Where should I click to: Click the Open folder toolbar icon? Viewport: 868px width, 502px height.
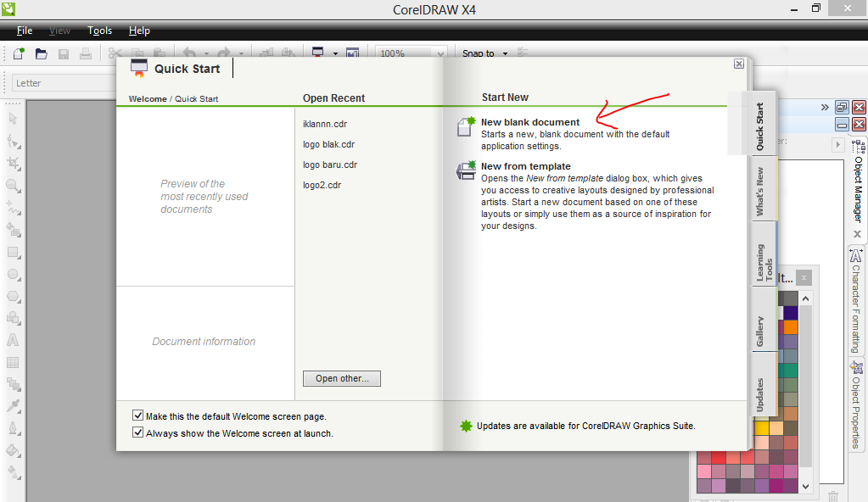[41, 53]
